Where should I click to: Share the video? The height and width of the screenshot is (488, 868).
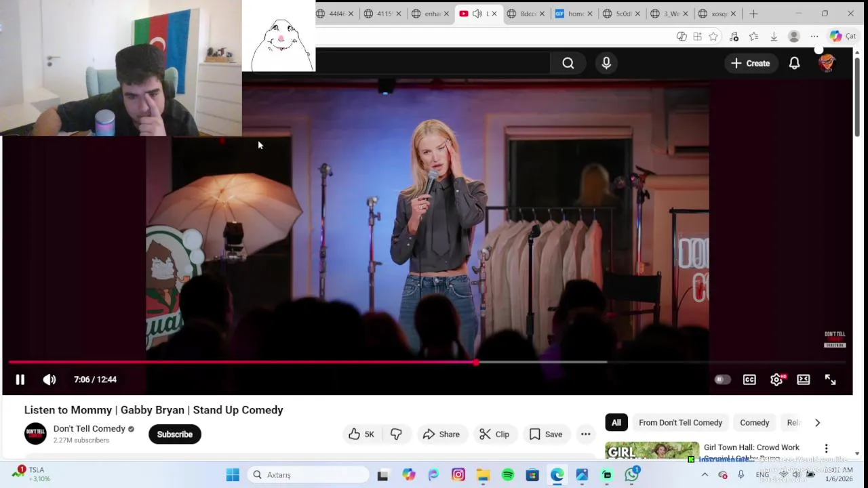(441, 434)
